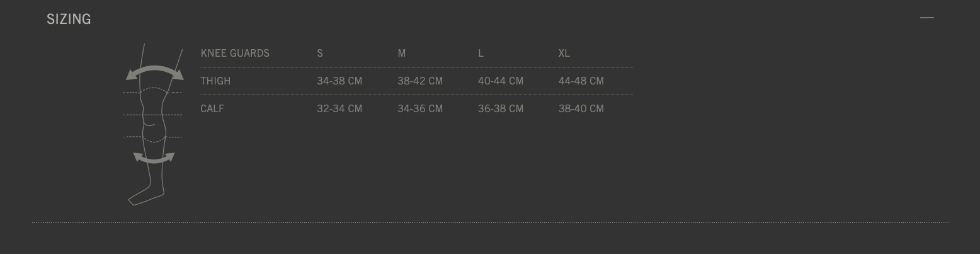980x254 pixels.
Task: Click calf measurement 36-38 CM
Action: pos(501,109)
